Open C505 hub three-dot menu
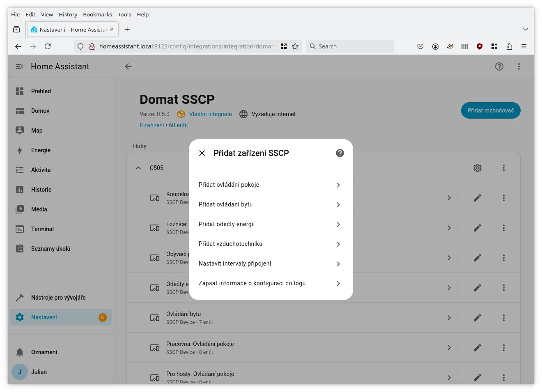This screenshot has width=542, height=392. coord(504,168)
